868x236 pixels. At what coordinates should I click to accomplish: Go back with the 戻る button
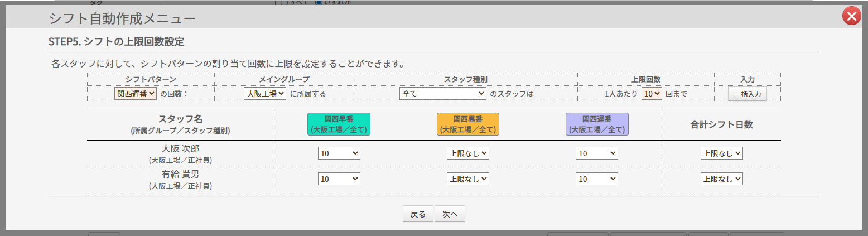point(418,214)
